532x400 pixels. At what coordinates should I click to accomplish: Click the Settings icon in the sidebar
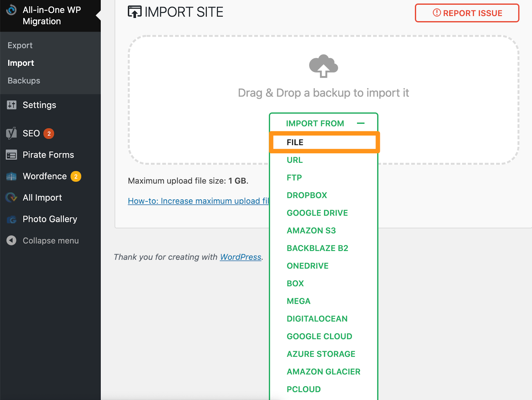click(x=11, y=105)
